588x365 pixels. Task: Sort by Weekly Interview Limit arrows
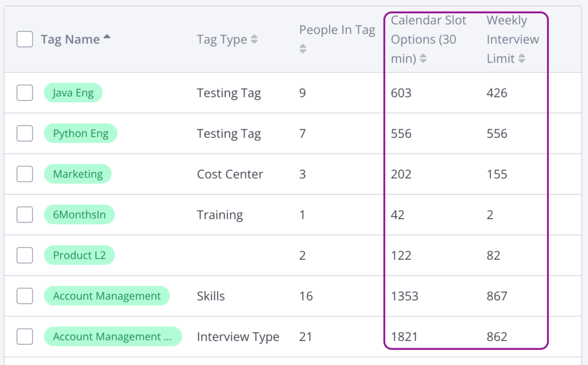pyautogui.click(x=521, y=58)
